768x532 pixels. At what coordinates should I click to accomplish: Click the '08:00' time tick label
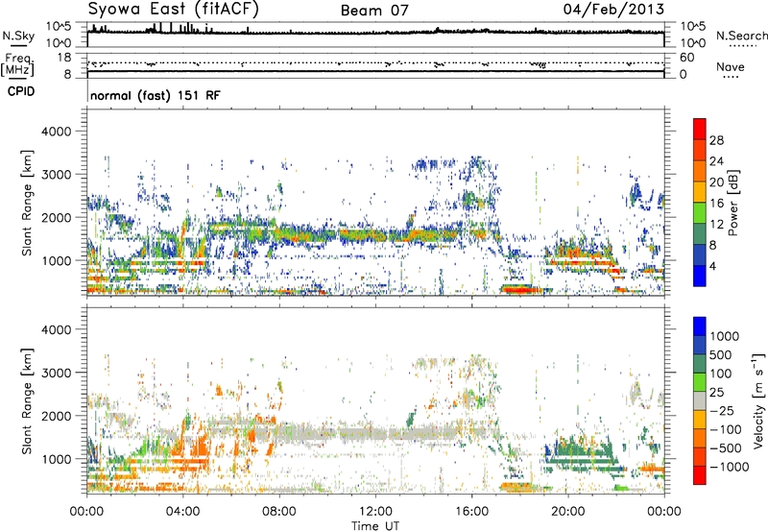[x=279, y=512]
